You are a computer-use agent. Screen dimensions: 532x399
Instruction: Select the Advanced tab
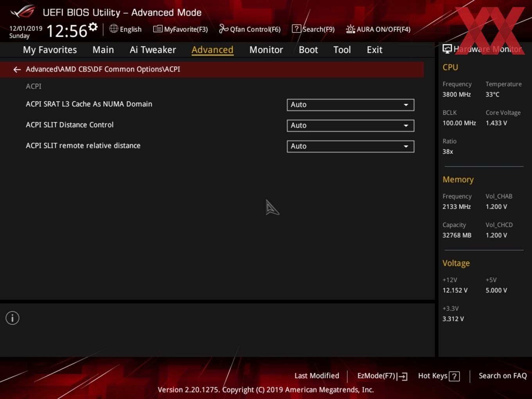[x=212, y=50]
